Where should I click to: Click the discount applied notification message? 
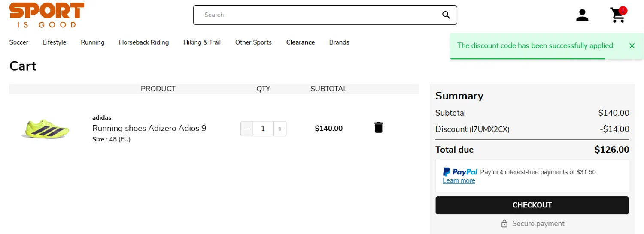point(535,46)
